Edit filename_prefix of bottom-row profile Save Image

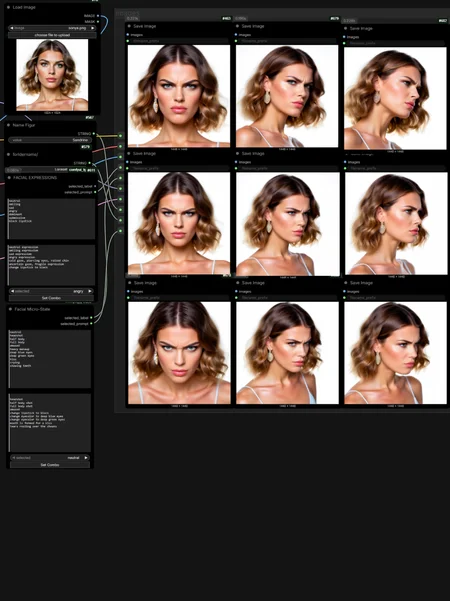pyautogui.click(x=396, y=297)
